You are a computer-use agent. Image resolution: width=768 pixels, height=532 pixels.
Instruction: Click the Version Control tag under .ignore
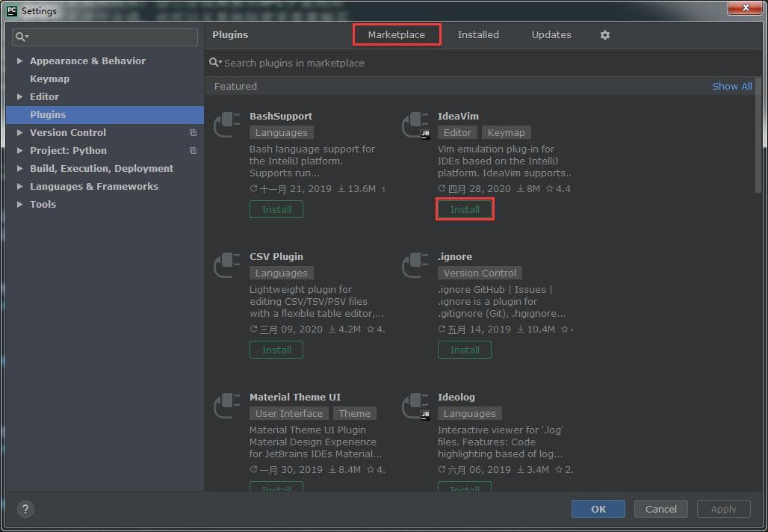pos(480,273)
